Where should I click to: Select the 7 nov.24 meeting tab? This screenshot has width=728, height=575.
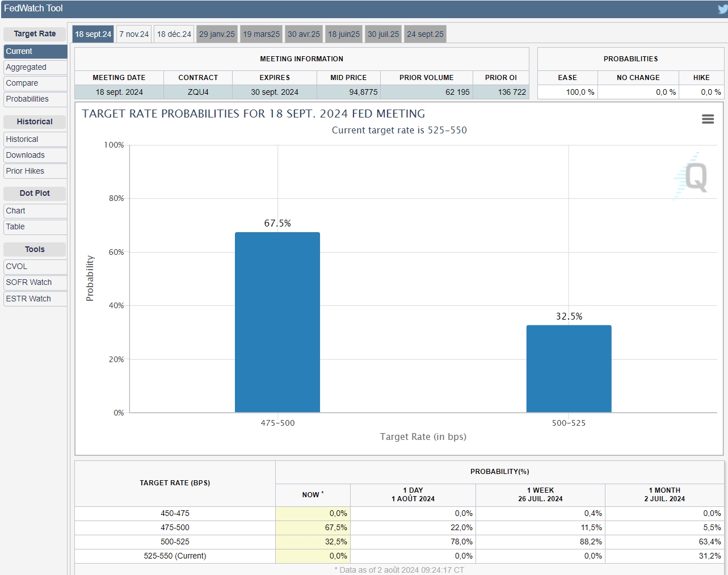(x=134, y=34)
